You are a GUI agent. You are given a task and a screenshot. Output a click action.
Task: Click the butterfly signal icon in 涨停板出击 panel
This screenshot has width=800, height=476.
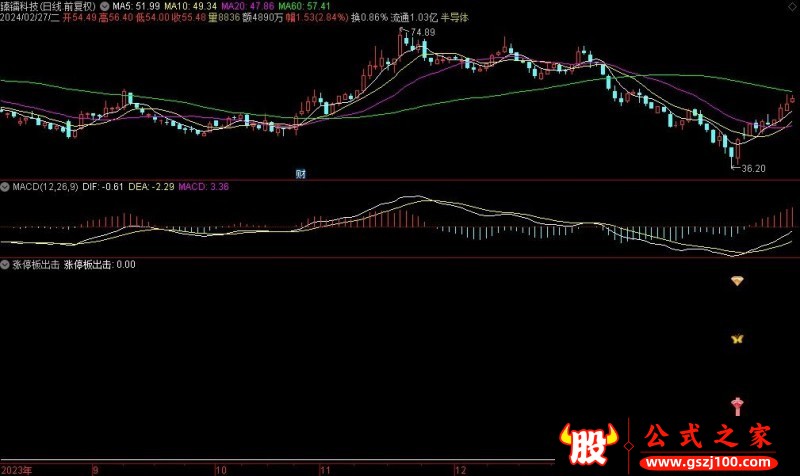point(737,339)
